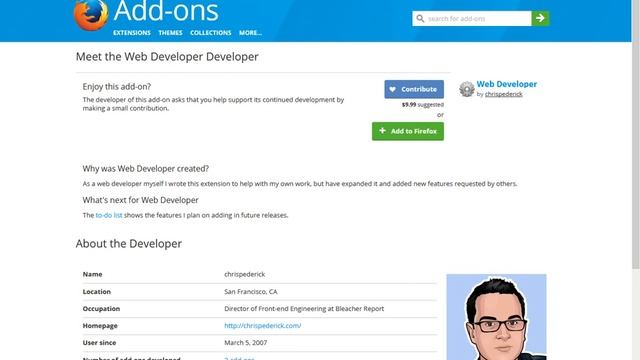Click the 'Homepage' row label
This screenshot has height=360, width=640.
click(x=100, y=326)
